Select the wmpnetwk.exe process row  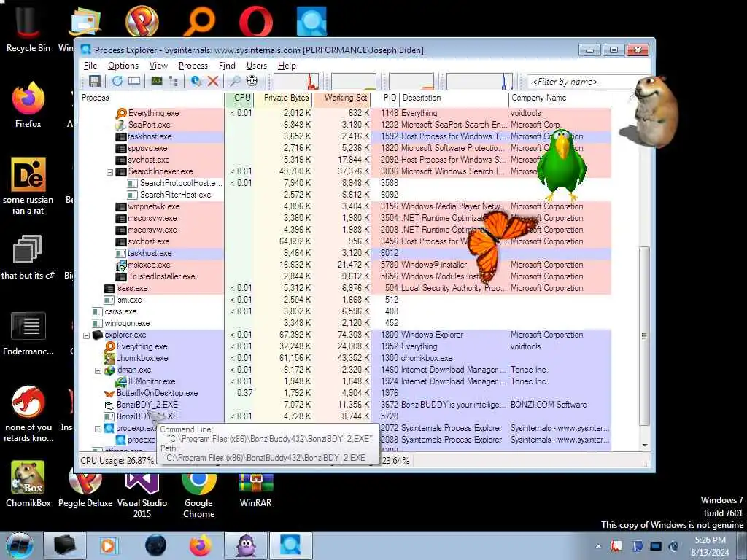tap(345, 206)
